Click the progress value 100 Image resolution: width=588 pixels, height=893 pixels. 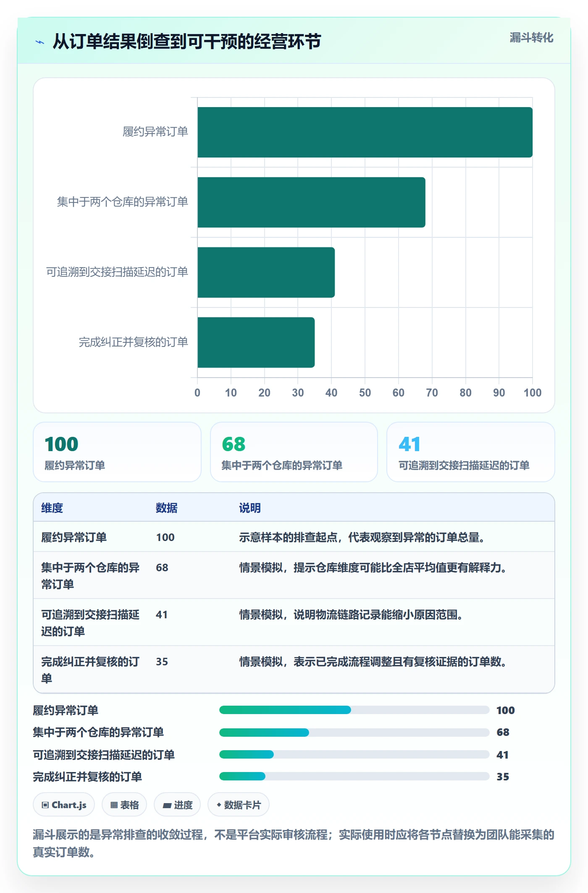point(506,710)
